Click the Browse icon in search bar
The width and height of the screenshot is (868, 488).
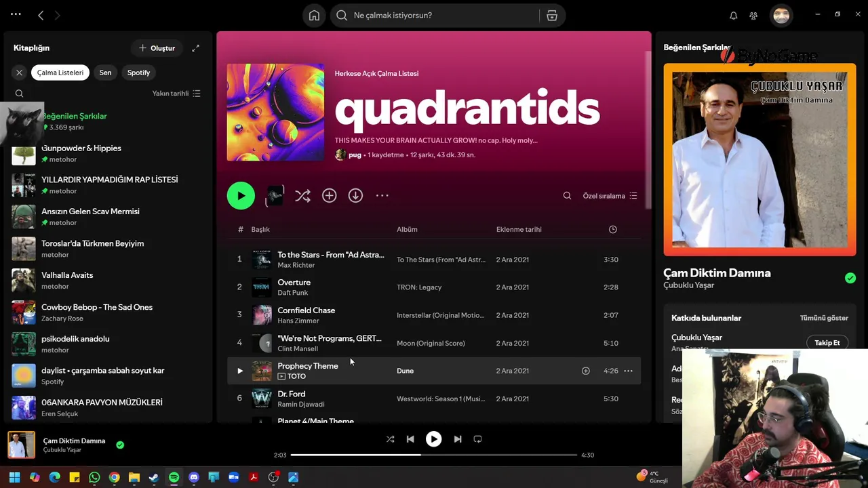tap(552, 16)
